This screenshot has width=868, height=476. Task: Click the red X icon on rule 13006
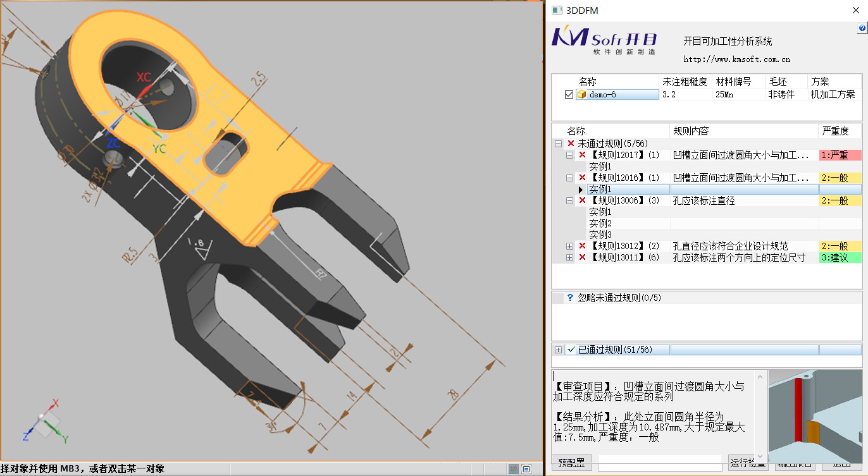[581, 200]
